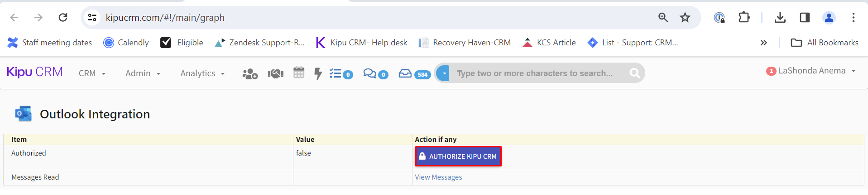Expand the CRM dropdown menu

(92, 73)
